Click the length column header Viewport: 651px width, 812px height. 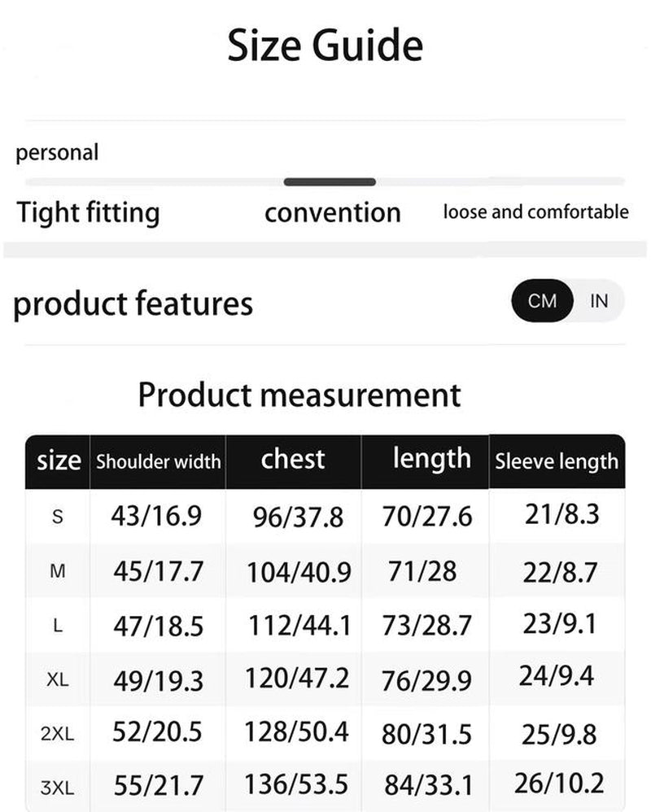pyautogui.click(x=431, y=459)
